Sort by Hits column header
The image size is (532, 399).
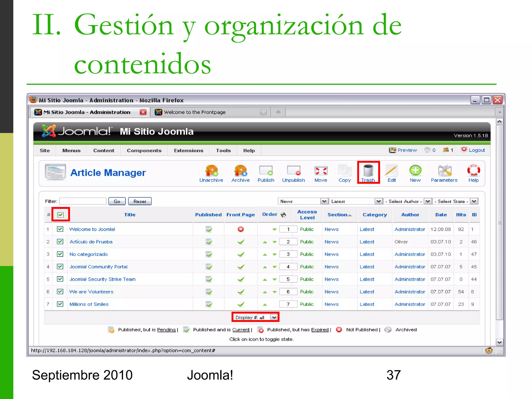[x=461, y=215]
